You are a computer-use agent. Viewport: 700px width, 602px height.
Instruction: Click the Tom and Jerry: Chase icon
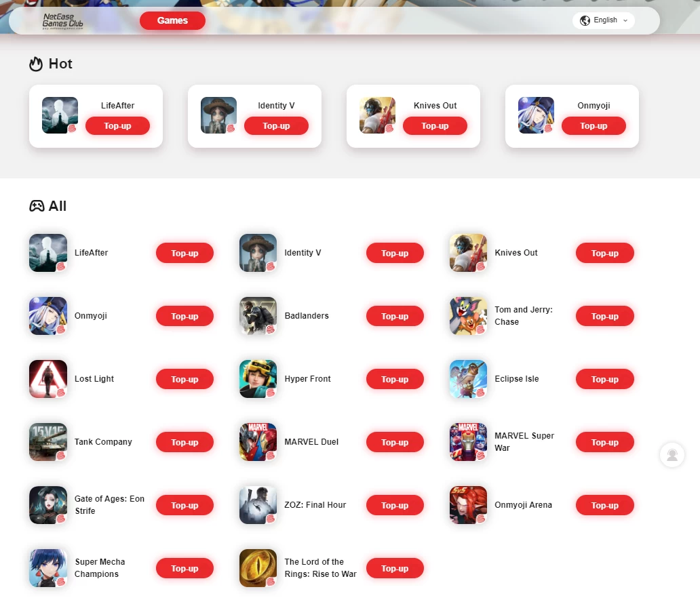click(x=468, y=316)
